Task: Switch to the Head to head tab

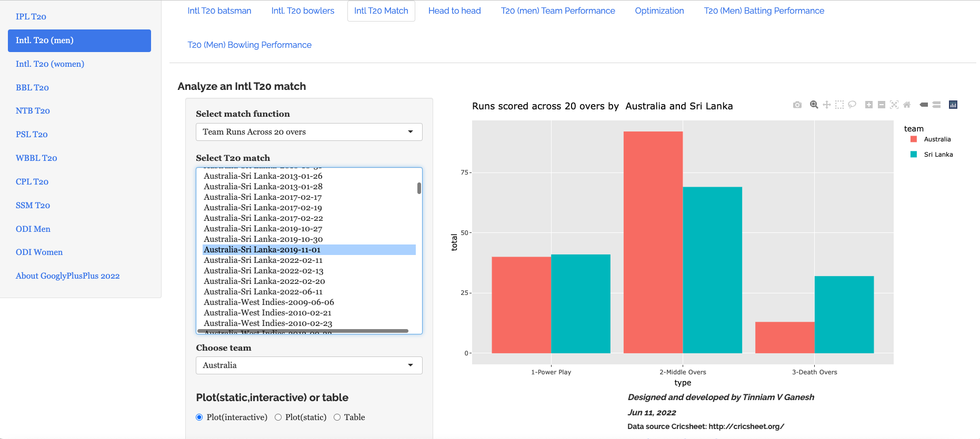Action: (x=454, y=11)
